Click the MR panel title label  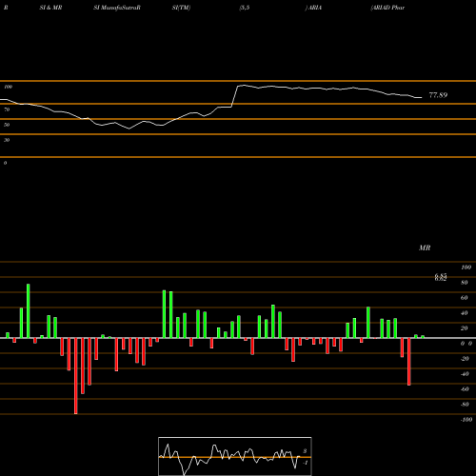(x=425, y=248)
